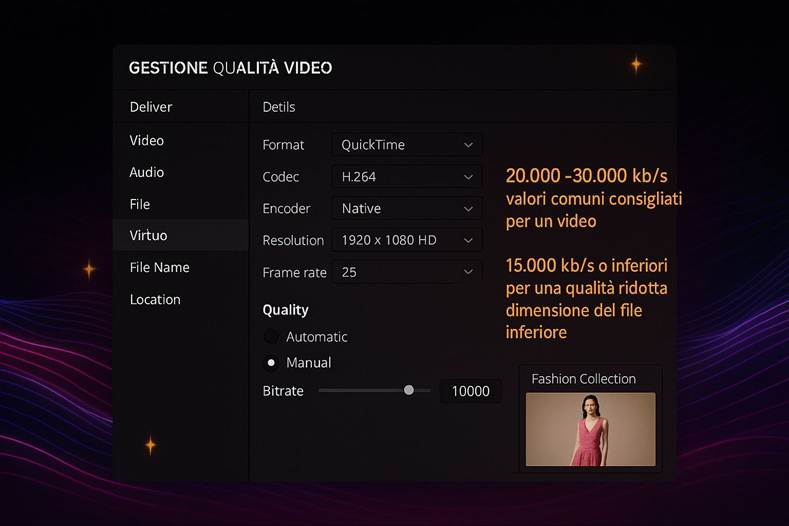This screenshot has width=789, height=526.
Task: Click the chevron arrow in Codec field
Action: 468,177
